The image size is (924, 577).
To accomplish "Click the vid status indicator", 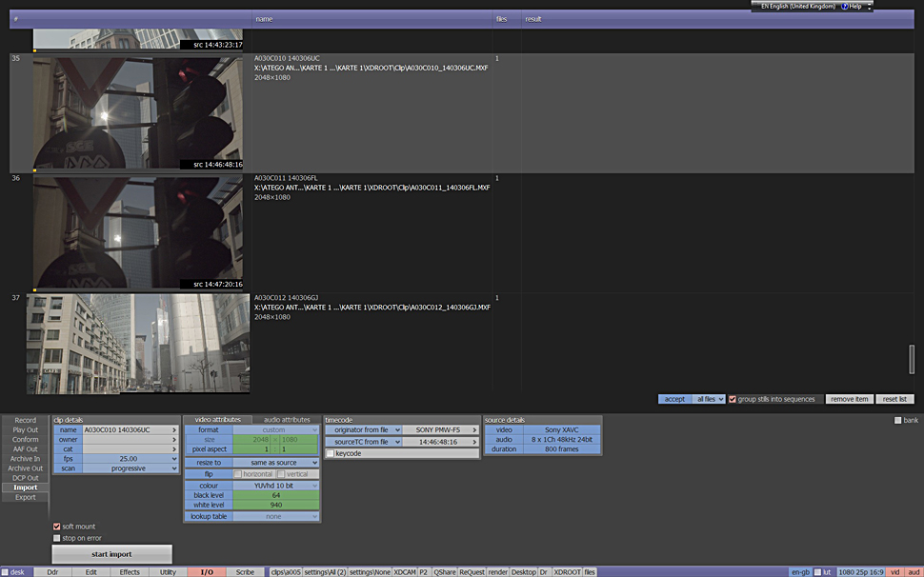I will click(895, 572).
